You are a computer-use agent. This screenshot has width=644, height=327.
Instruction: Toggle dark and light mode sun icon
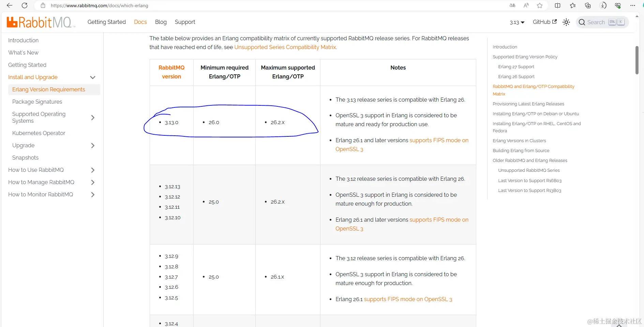pyautogui.click(x=566, y=22)
